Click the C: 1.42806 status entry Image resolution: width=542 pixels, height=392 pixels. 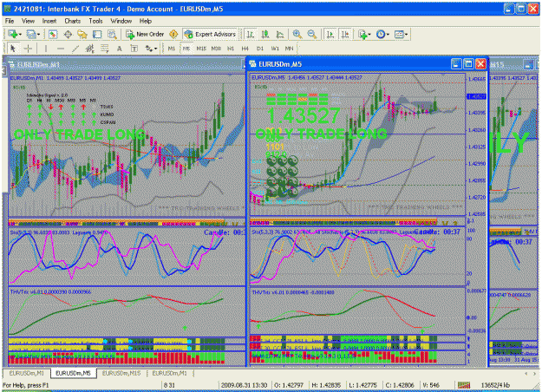(400, 385)
